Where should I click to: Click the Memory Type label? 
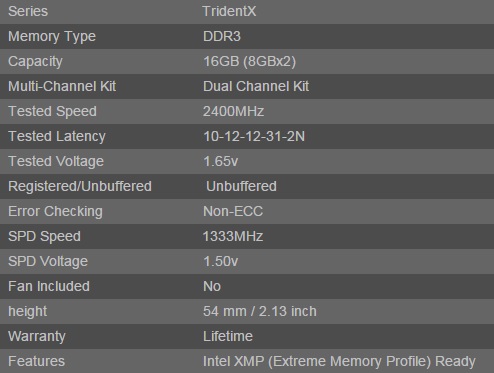[52, 37]
